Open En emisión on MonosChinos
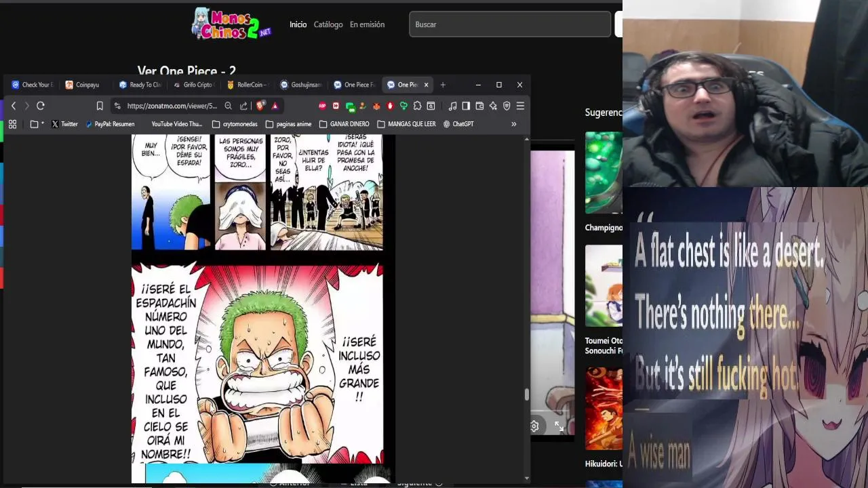Screen dimensions: 868x488 (367, 24)
